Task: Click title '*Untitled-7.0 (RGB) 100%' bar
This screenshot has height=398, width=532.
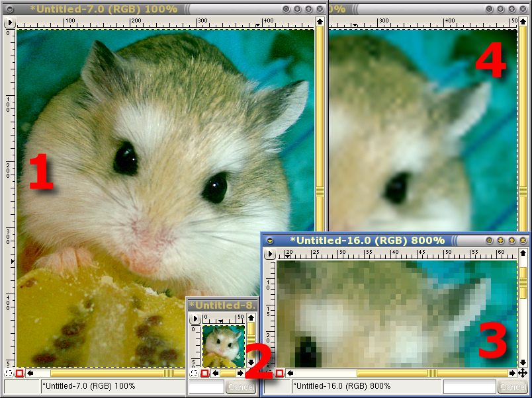Action: 104,9
